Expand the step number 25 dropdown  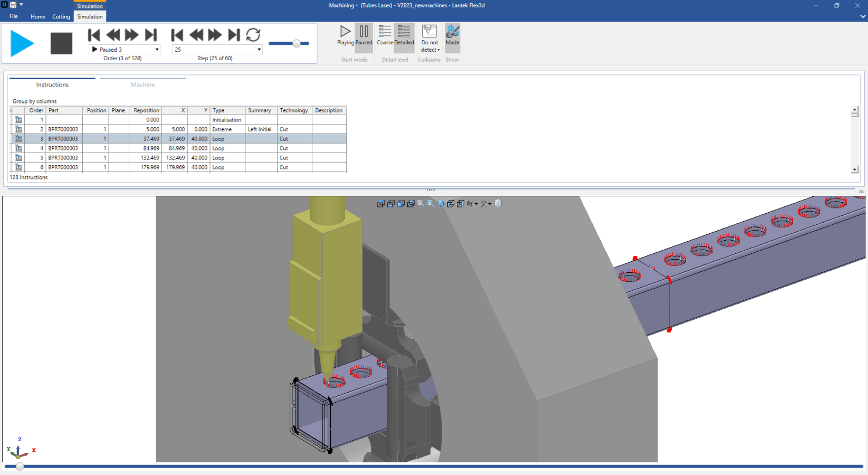259,50
